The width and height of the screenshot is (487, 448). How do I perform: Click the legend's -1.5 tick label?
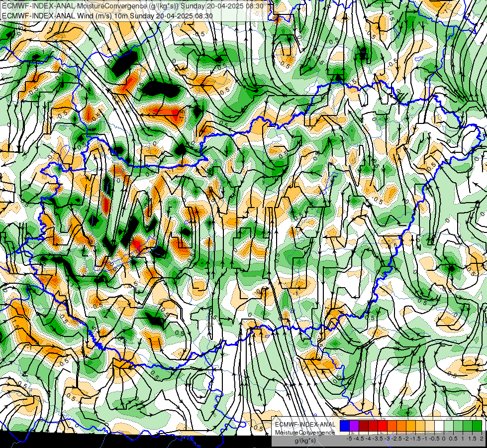point(415,439)
